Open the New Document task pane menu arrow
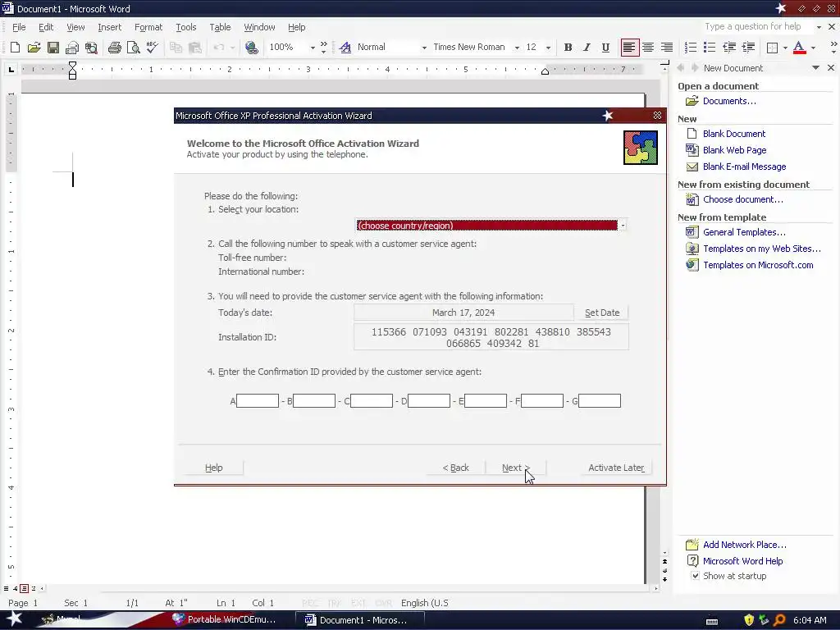 pyautogui.click(x=815, y=68)
